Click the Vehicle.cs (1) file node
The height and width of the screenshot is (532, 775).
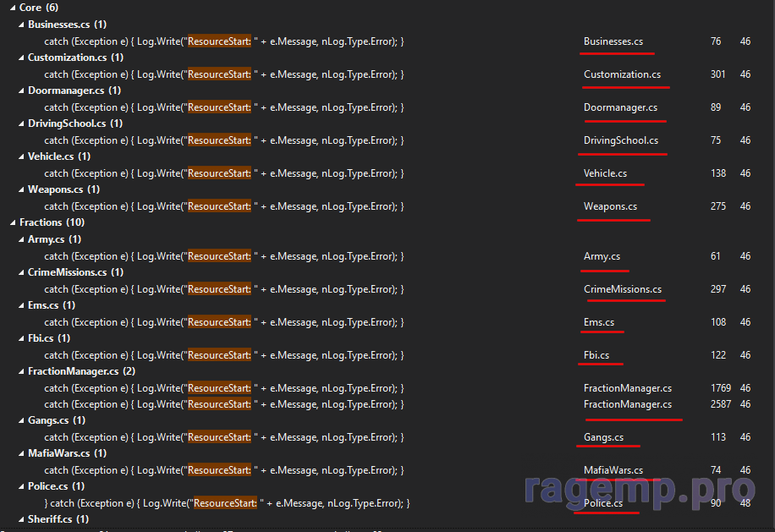(x=58, y=156)
